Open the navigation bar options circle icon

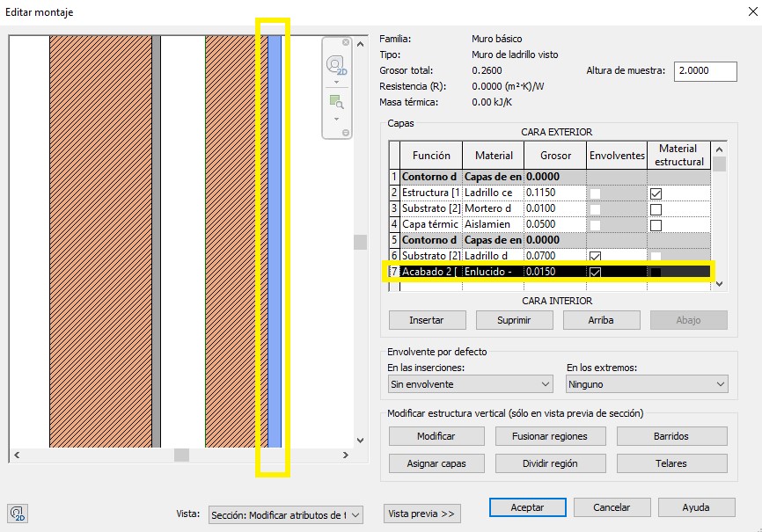click(x=346, y=133)
